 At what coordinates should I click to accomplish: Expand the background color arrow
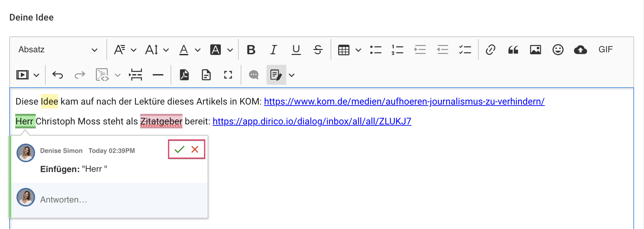tap(230, 50)
